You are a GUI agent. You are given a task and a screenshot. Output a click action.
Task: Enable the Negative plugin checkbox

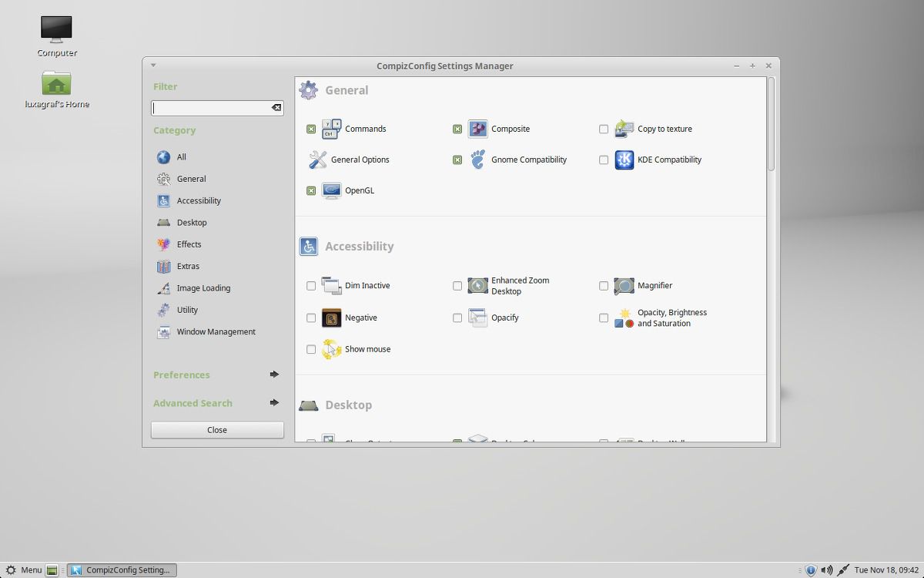pyautogui.click(x=311, y=318)
